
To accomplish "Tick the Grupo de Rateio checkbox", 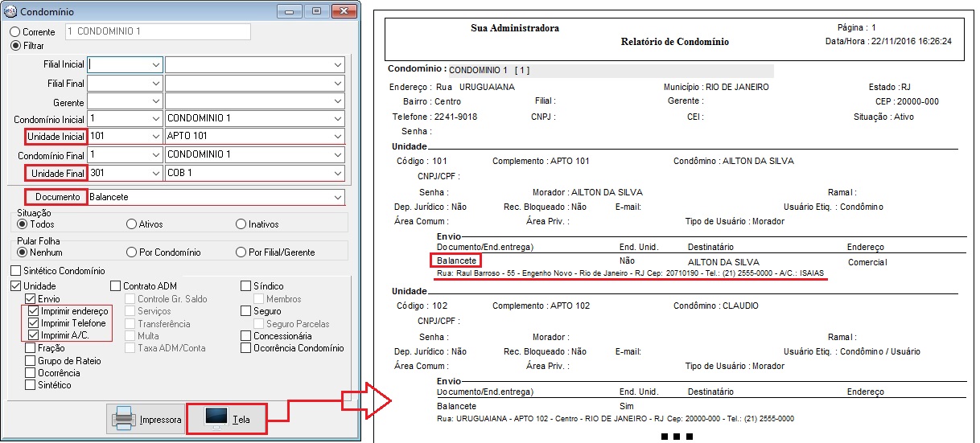I will coord(31,361).
